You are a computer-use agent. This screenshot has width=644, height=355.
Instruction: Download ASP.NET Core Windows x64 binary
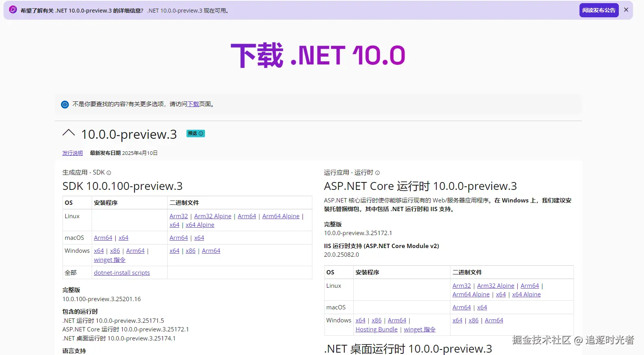457,320
